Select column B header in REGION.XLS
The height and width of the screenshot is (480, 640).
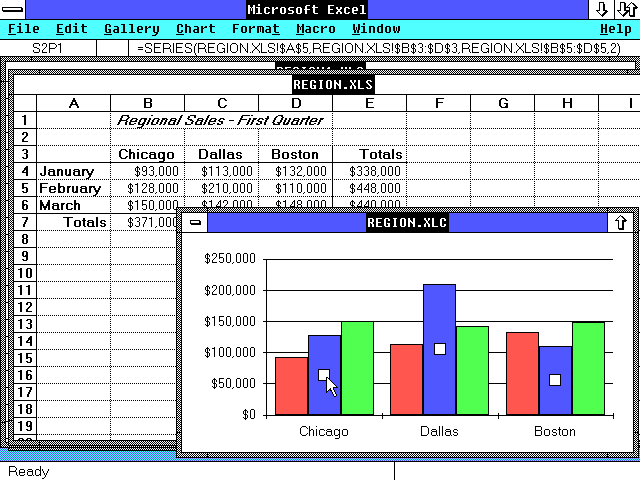(x=148, y=103)
